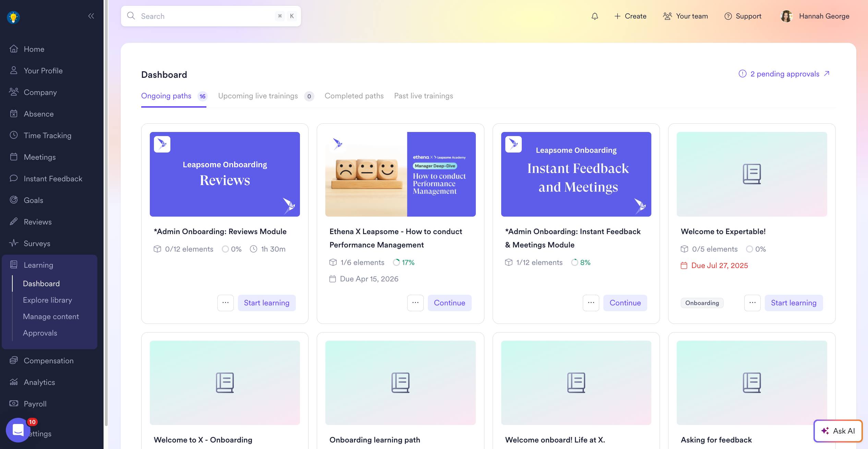Open Time Tracking clock icon

point(14,135)
